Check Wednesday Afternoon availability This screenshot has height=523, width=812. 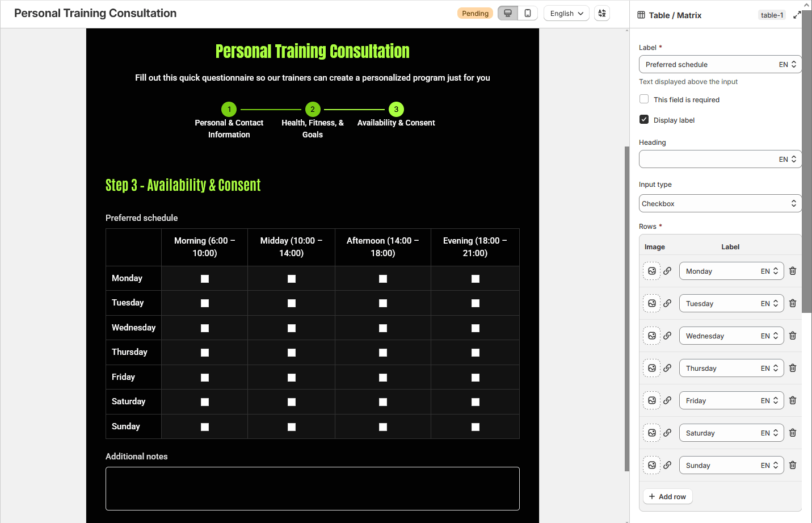point(383,328)
